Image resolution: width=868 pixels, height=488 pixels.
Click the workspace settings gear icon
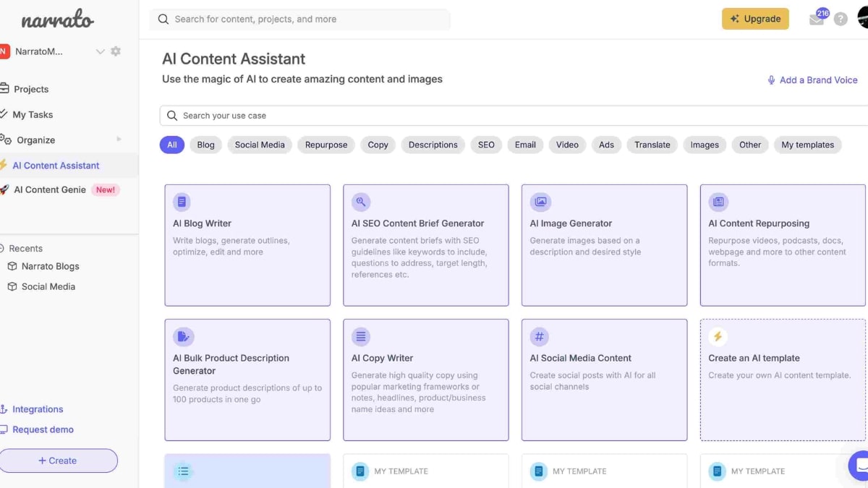(116, 51)
